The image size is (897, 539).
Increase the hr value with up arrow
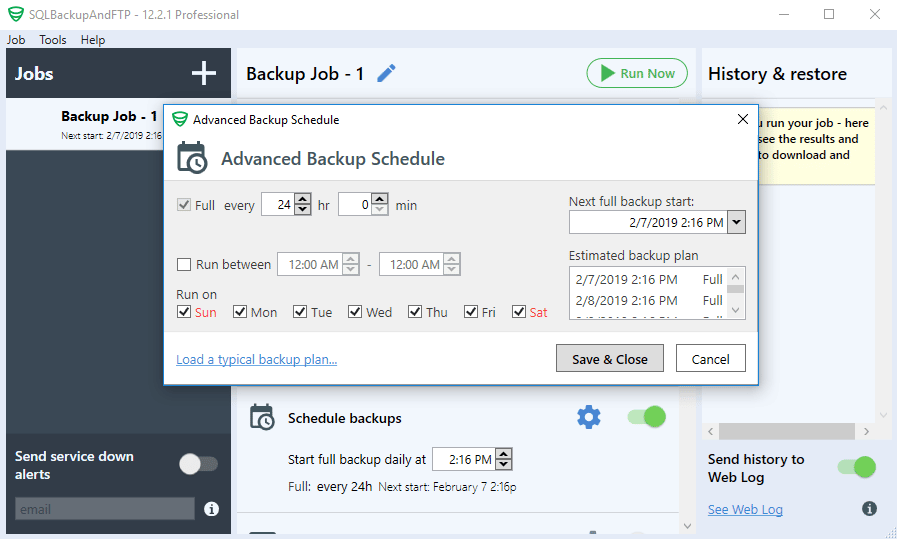click(x=303, y=199)
